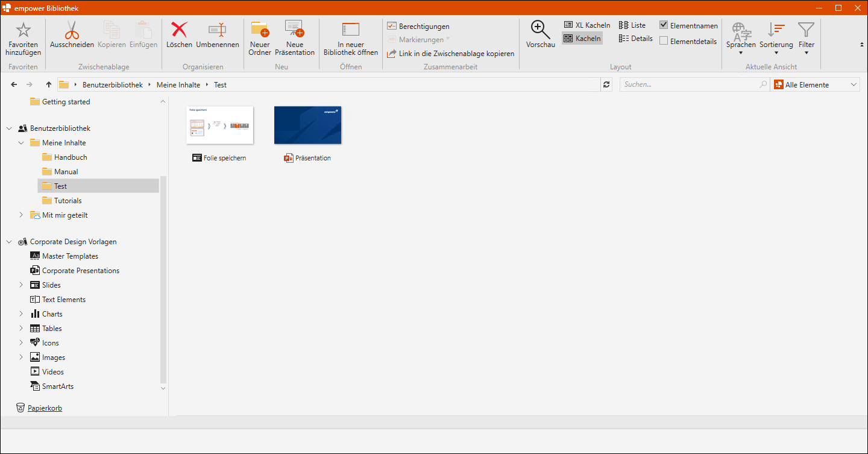Viewport: 868px width, 454px height.
Task: Open the Sprachen dropdown
Action: coord(741,38)
